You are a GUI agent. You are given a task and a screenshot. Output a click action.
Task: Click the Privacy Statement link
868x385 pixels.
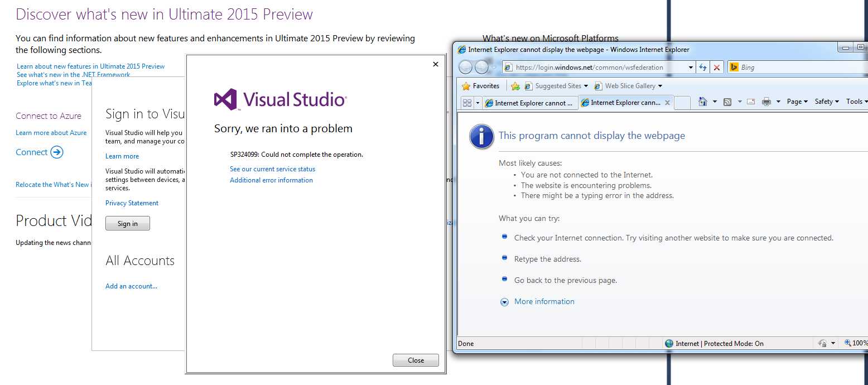[132, 203]
